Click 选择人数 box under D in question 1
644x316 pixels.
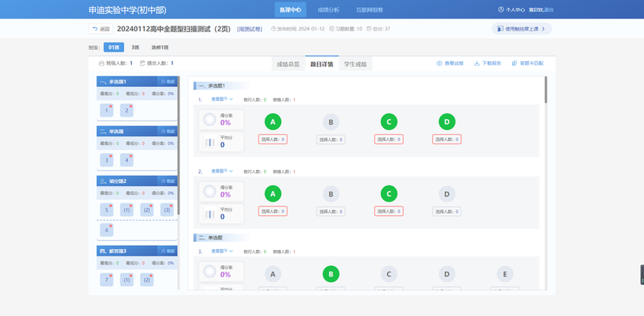click(x=447, y=139)
